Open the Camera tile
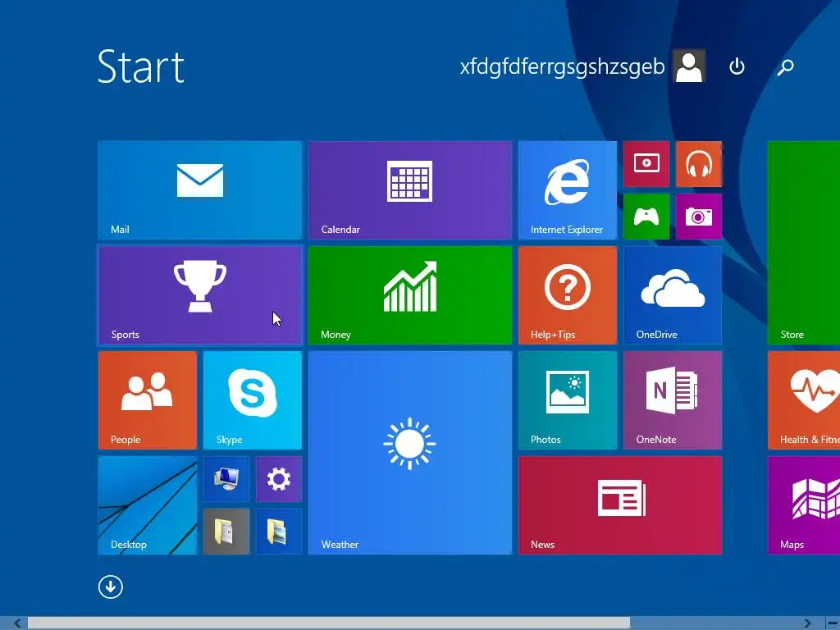The width and height of the screenshot is (840, 630). pos(699,217)
